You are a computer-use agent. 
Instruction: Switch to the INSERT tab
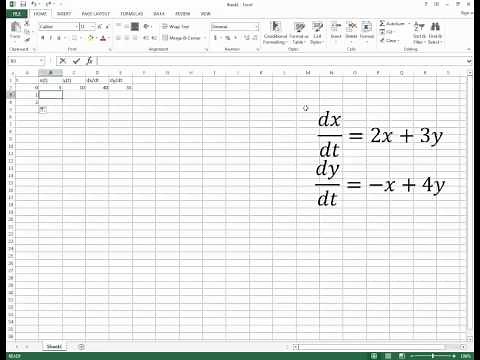(x=64, y=14)
